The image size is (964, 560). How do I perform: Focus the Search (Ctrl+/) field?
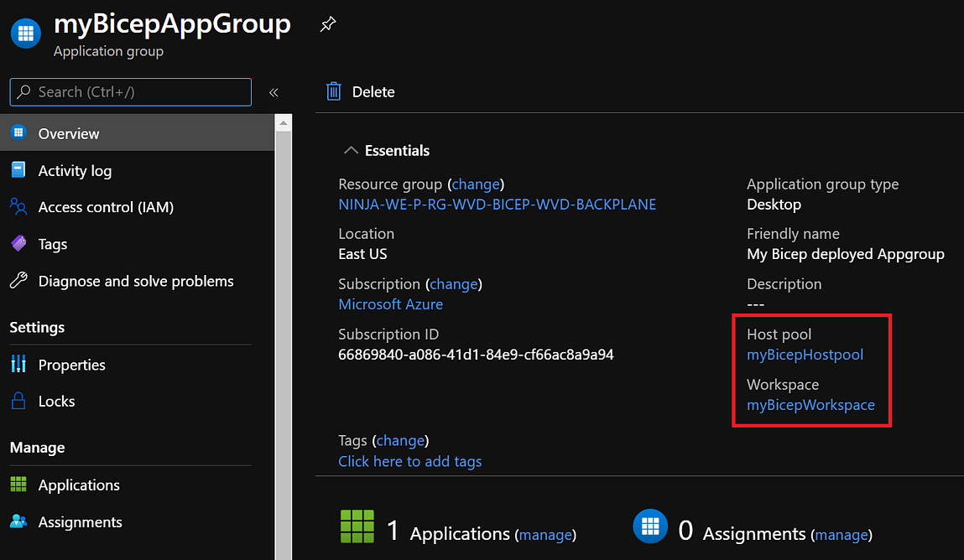click(130, 92)
